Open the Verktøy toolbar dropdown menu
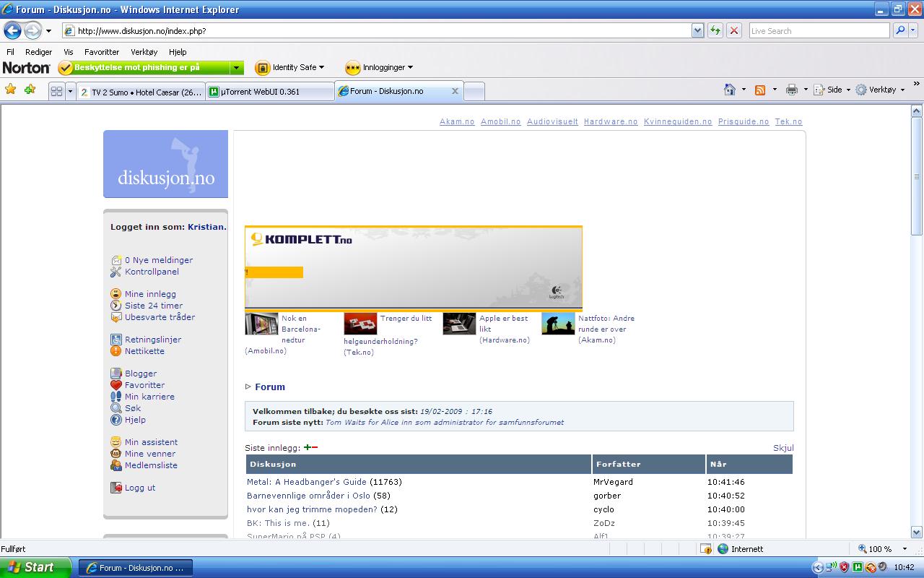Image resolution: width=924 pixels, height=578 pixels. pyautogui.click(x=880, y=90)
